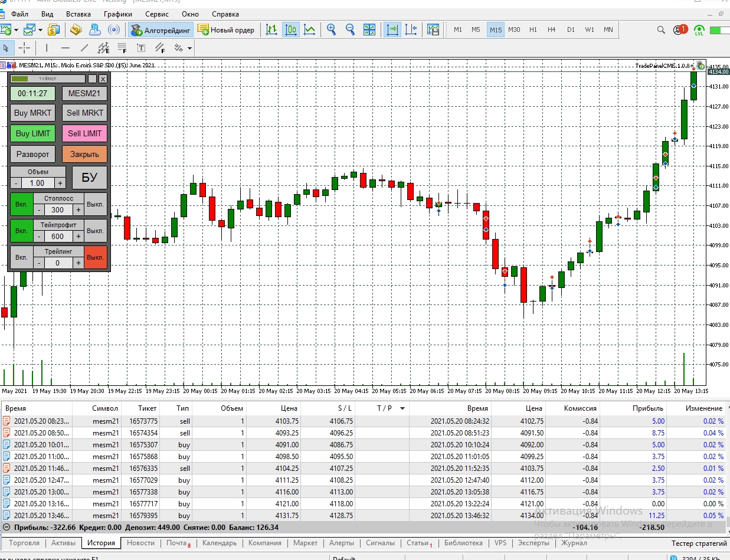
Task: Open the Графики menu
Action: 118,14
